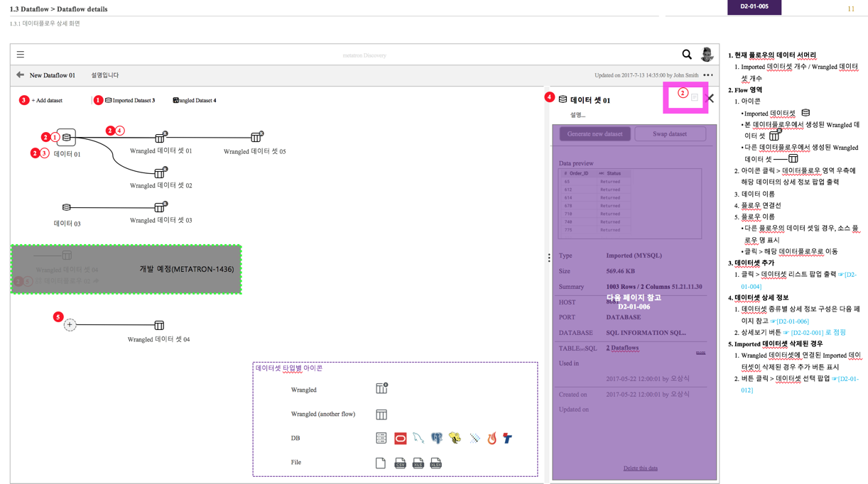This screenshot has height=484, width=868.
Task: Click the CSV file type icon
Action: tap(400, 463)
